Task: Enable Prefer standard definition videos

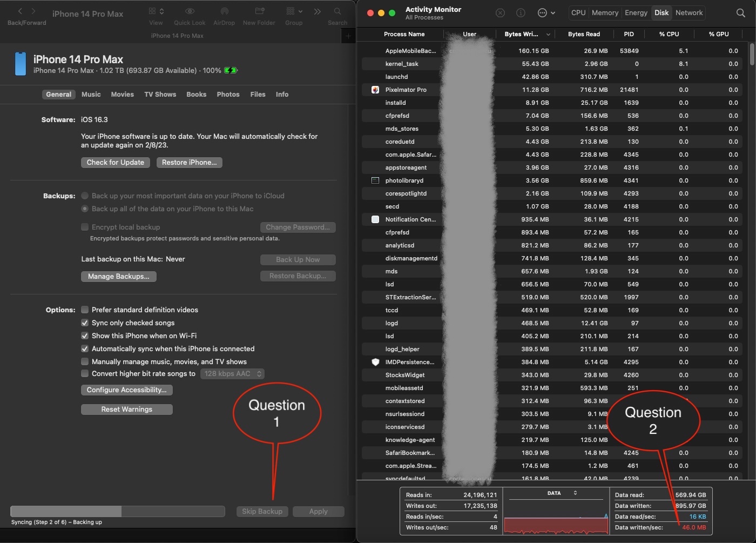Action: (x=85, y=310)
